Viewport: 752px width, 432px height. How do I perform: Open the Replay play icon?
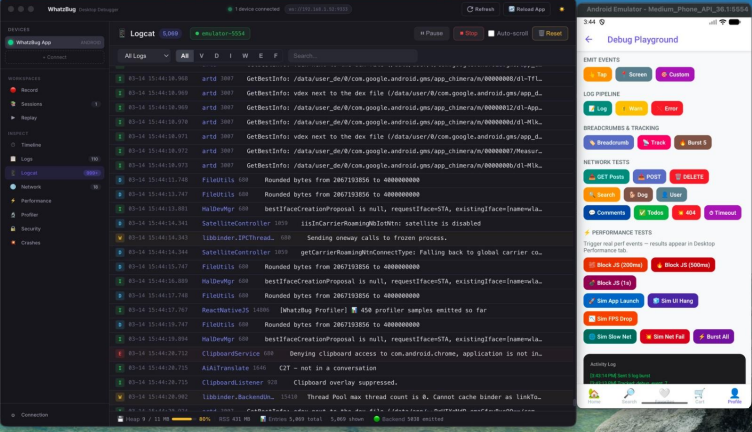point(13,118)
